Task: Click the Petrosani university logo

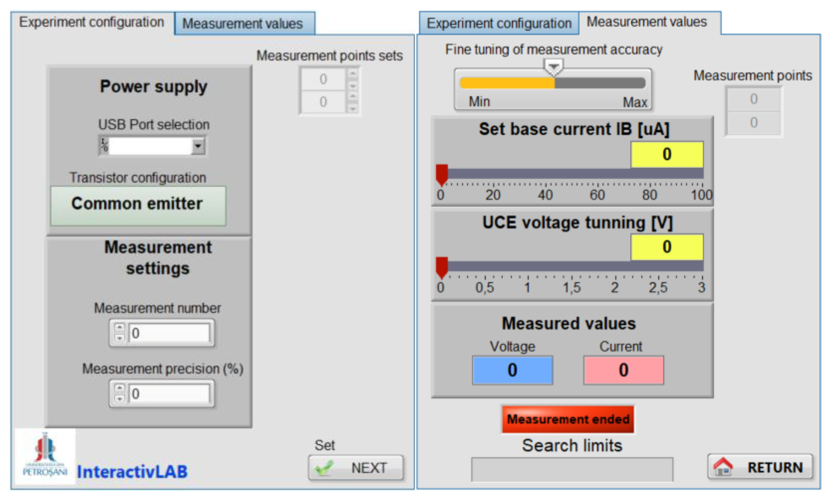Action: [x=45, y=455]
